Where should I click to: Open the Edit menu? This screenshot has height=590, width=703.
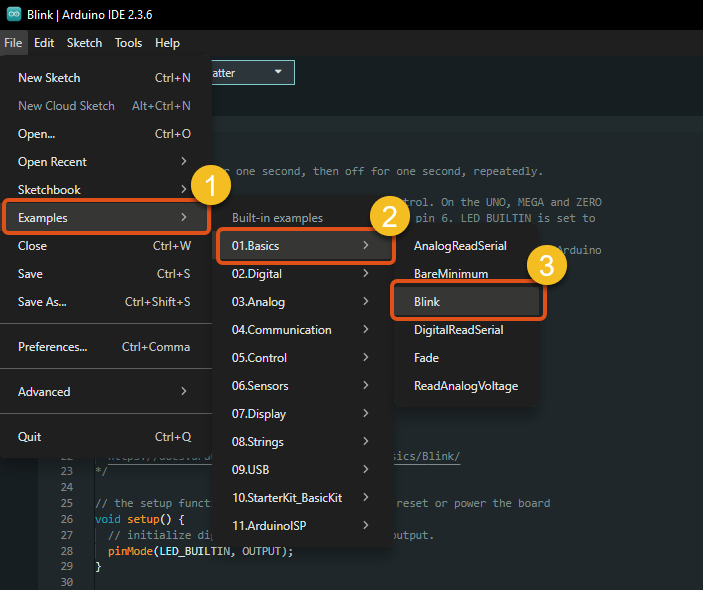[x=44, y=43]
